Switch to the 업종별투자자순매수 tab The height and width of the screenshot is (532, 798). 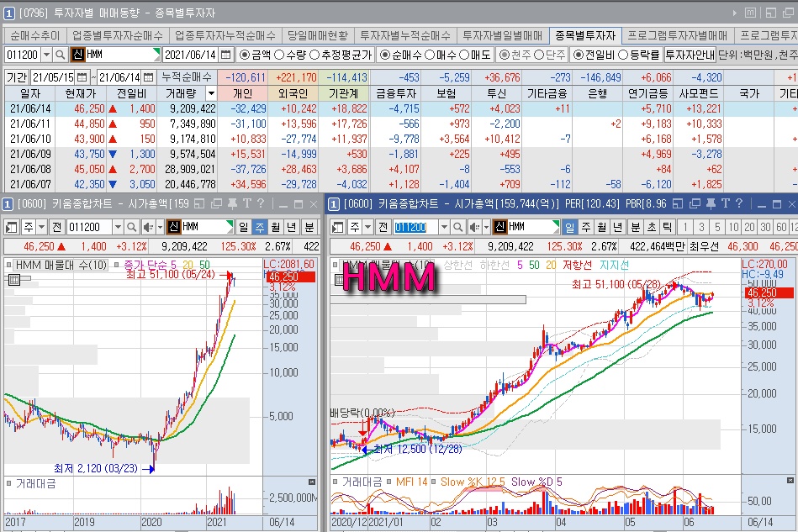pyautogui.click(x=118, y=35)
